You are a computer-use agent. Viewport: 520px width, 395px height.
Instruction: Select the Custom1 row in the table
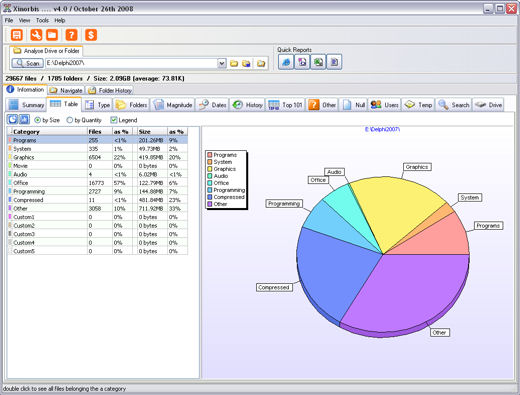point(98,217)
